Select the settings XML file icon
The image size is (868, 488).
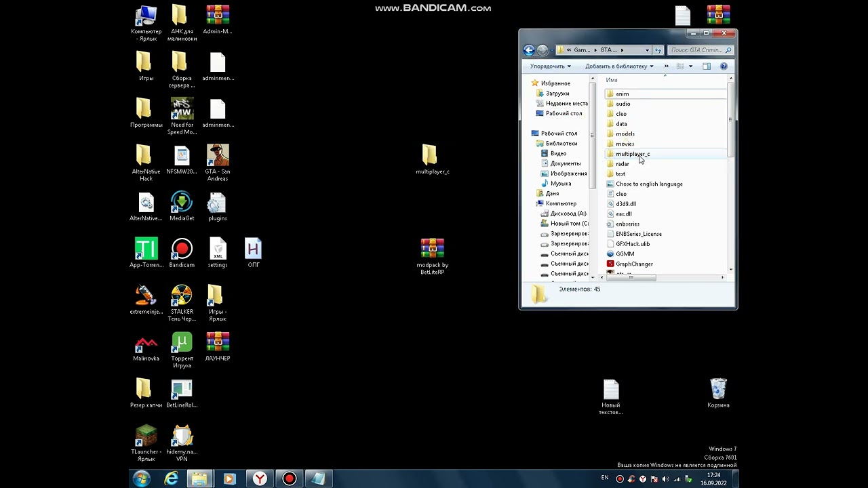(x=218, y=253)
